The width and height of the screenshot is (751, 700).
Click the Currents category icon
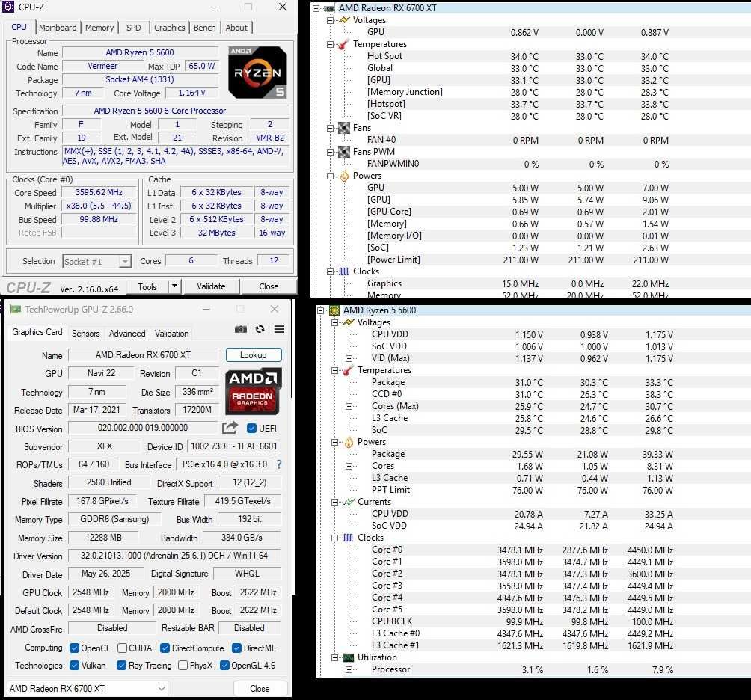point(349,502)
